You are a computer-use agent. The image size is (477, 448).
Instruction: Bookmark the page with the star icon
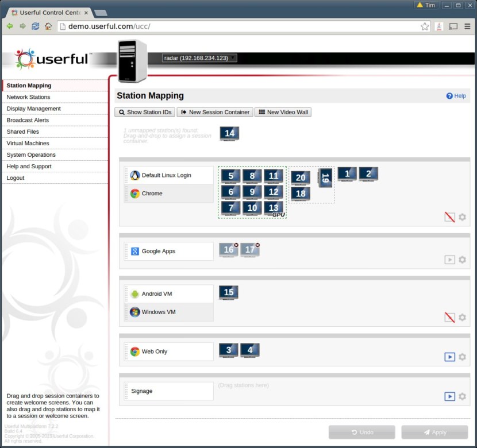click(425, 26)
